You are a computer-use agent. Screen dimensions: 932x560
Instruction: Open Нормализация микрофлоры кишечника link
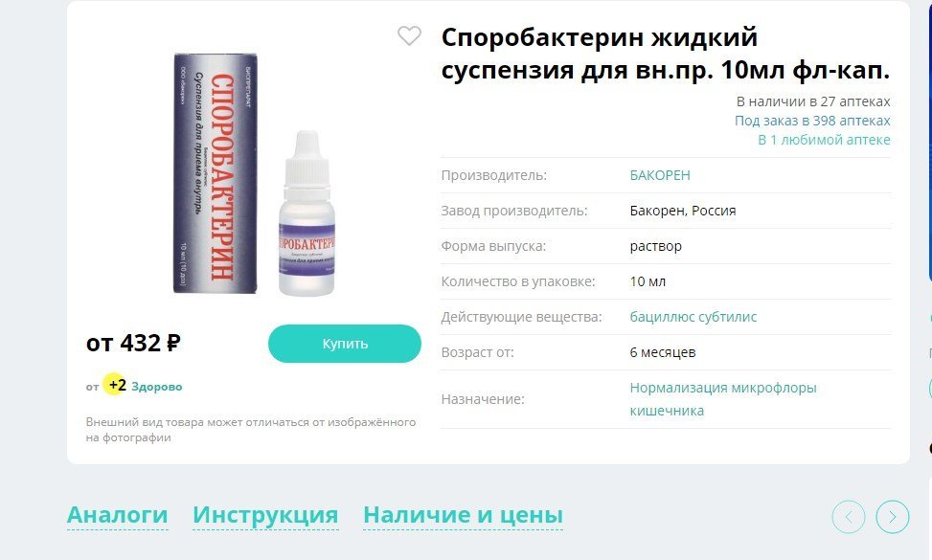pos(723,399)
